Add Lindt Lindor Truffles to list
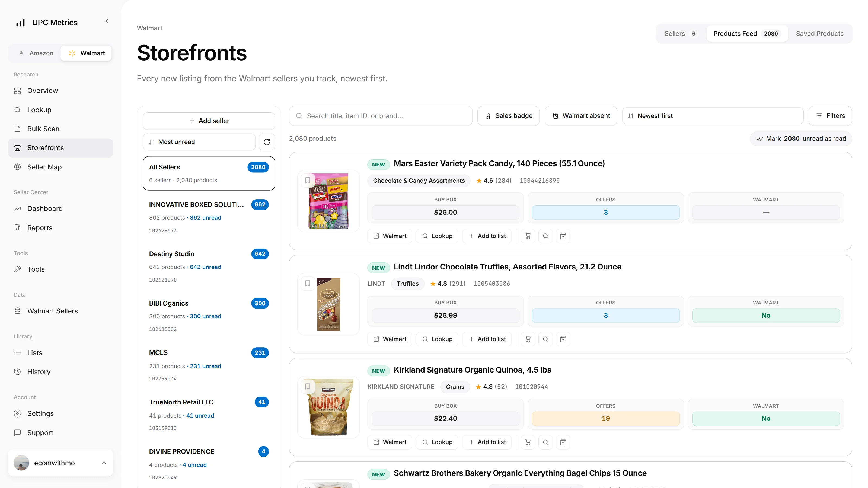 click(487, 339)
